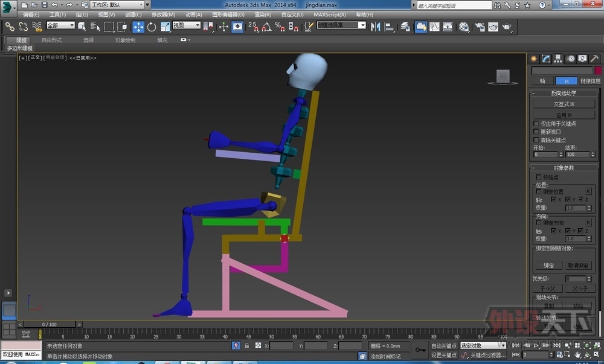Click the '应用 IK' button

tap(564, 115)
